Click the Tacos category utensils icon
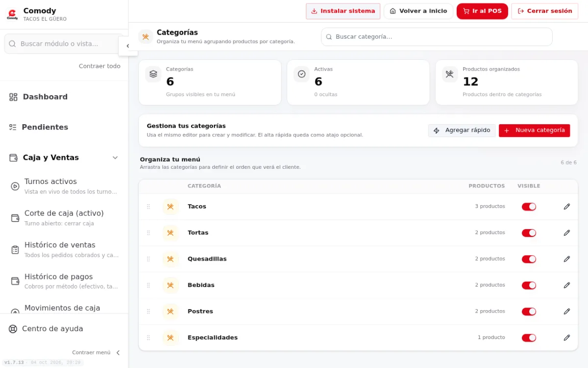 171,207
